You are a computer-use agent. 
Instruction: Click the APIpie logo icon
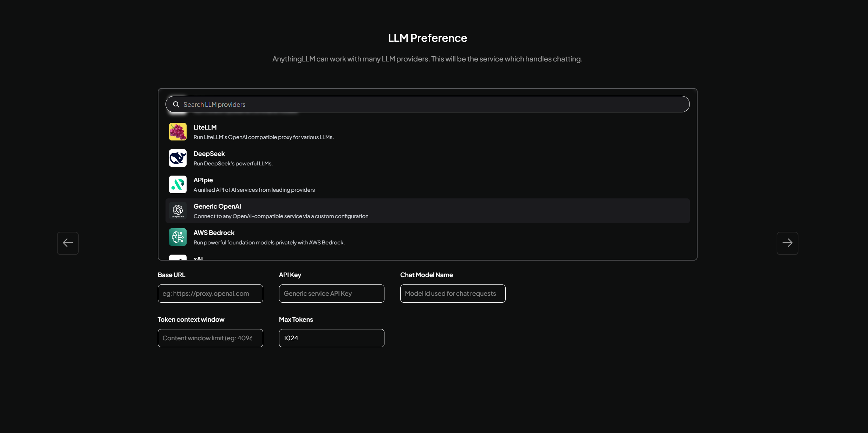pyautogui.click(x=178, y=184)
